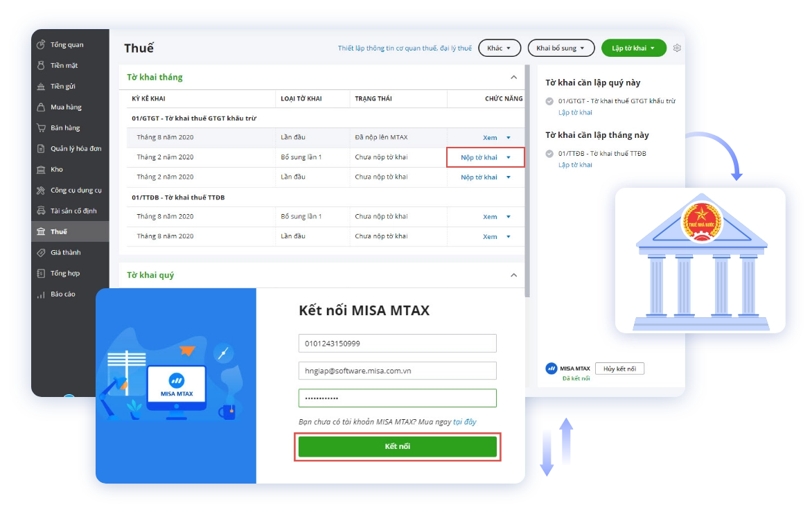Open Lập tờ khai green dropdown button

click(633, 48)
